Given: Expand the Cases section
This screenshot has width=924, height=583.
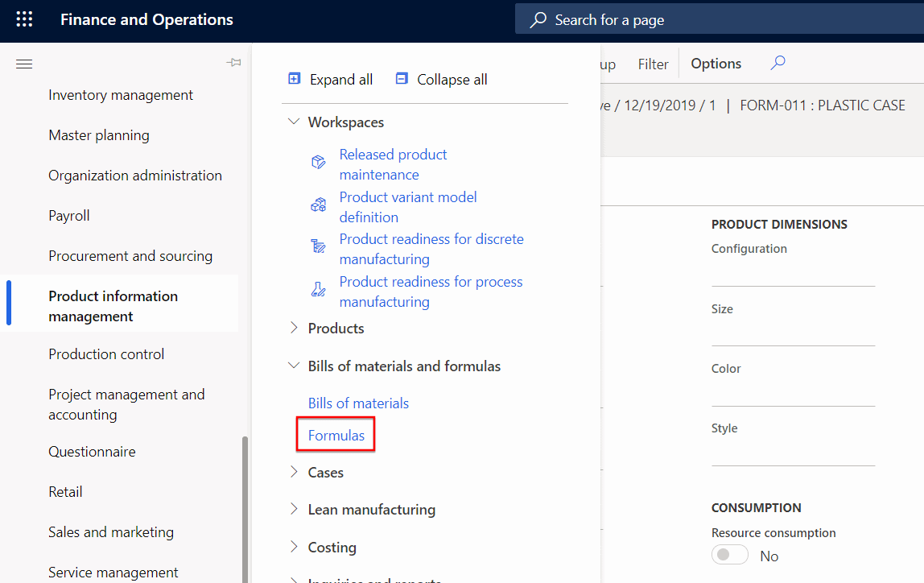Looking at the screenshot, I should [294, 472].
